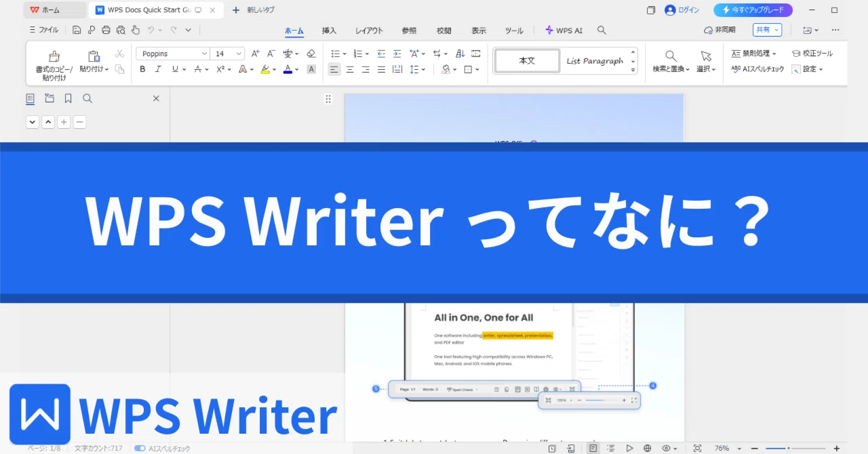Toggle character shading A button
The height and width of the screenshot is (454, 868).
[311, 69]
